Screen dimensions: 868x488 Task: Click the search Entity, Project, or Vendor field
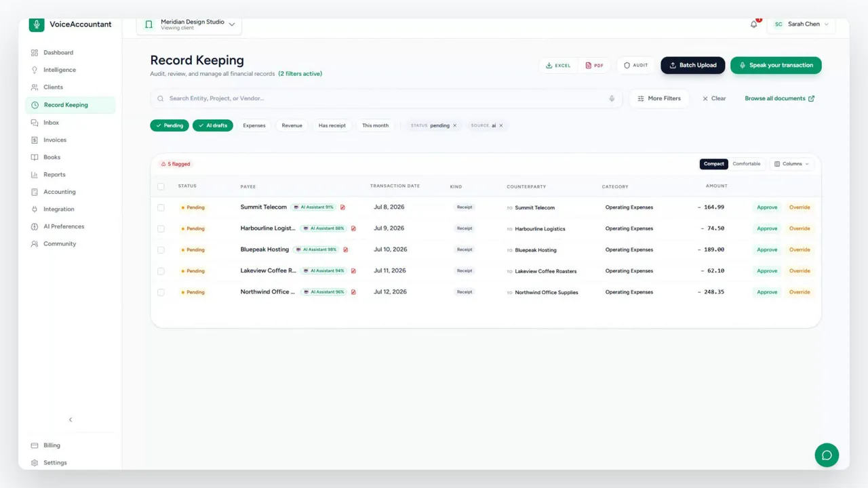click(x=385, y=98)
